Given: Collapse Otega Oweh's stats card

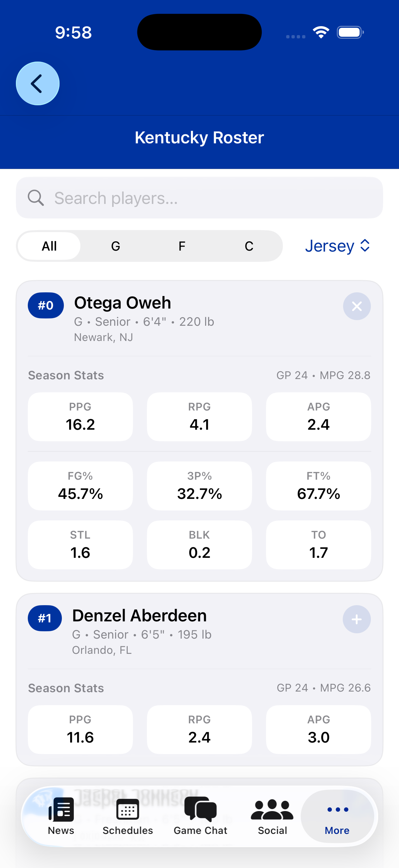Looking at the screenshot, I should (x=357, y=306).
